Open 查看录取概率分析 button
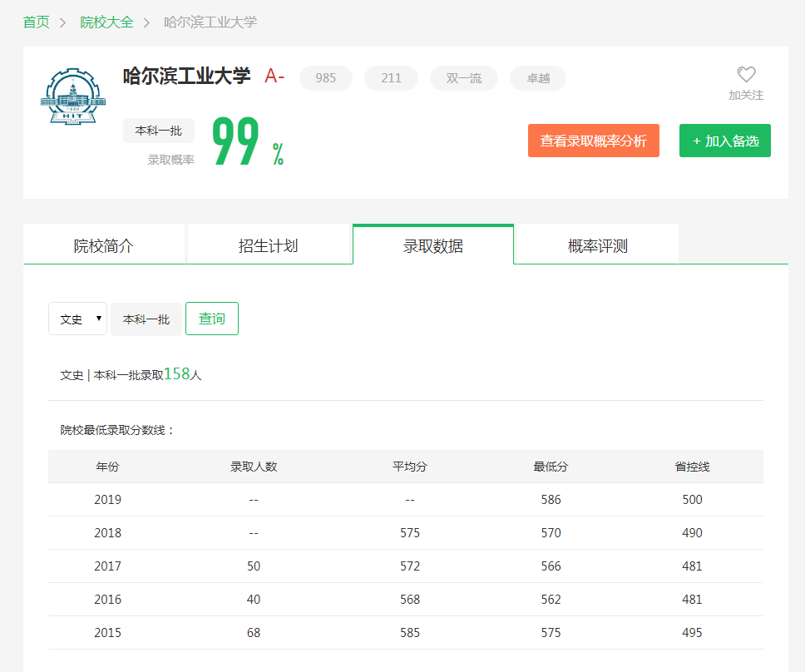Image resolution: width=805 pixels, height=672 pixels. (594, 141)
